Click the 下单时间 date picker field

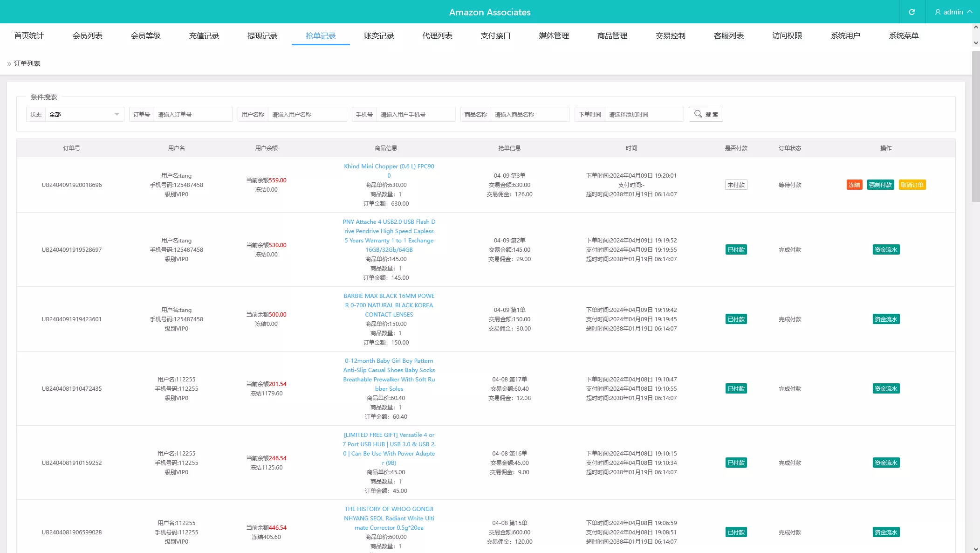pyautogui.click(x=644, y=114)
